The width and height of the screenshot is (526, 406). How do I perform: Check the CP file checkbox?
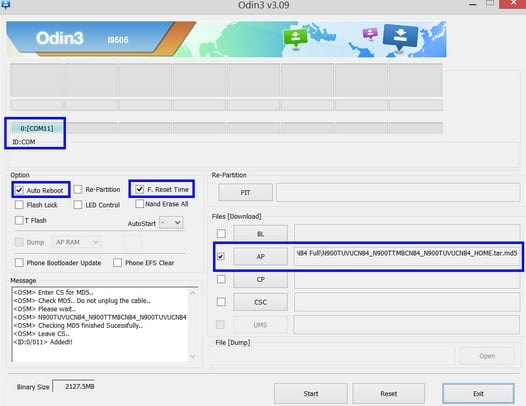tap(221, 279)
